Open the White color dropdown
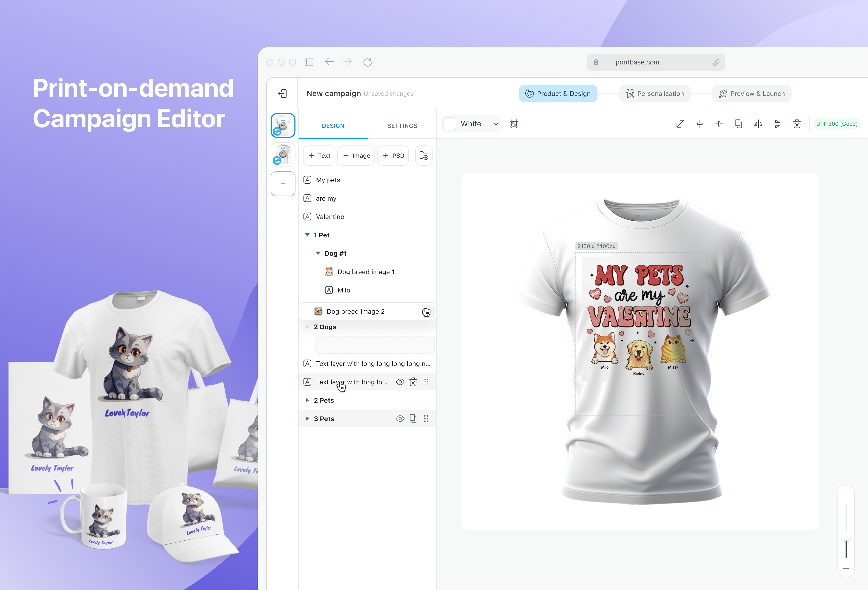This screenshot has height=590, width=868. [472, 124]
